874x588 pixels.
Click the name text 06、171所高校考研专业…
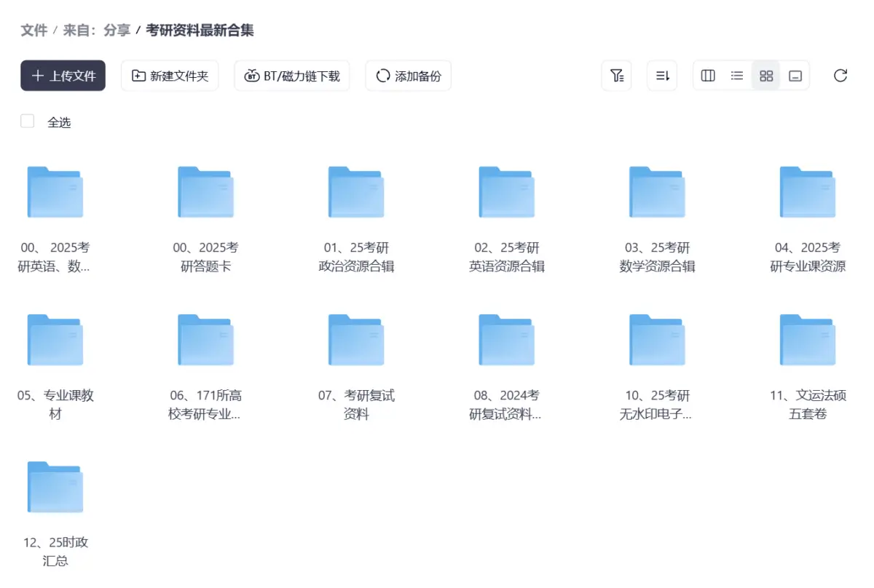point(206,405)
